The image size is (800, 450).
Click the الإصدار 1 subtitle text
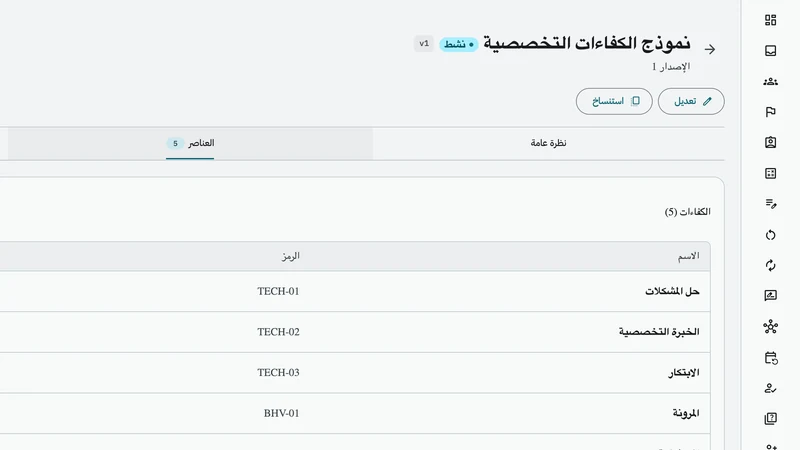[671, 67]
